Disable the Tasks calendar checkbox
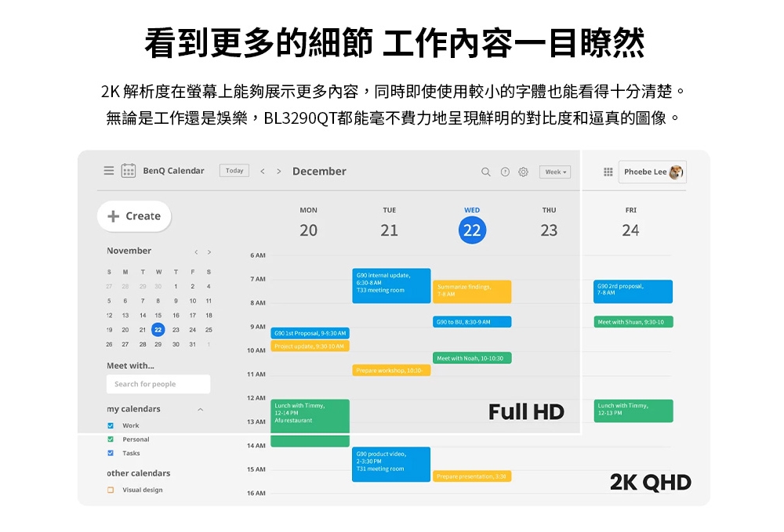The width and height of the screenshot is (784, 532). point(111,454)
